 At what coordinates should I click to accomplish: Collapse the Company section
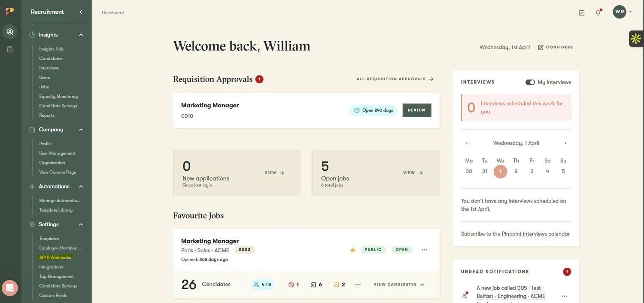[x=81, y=130]
